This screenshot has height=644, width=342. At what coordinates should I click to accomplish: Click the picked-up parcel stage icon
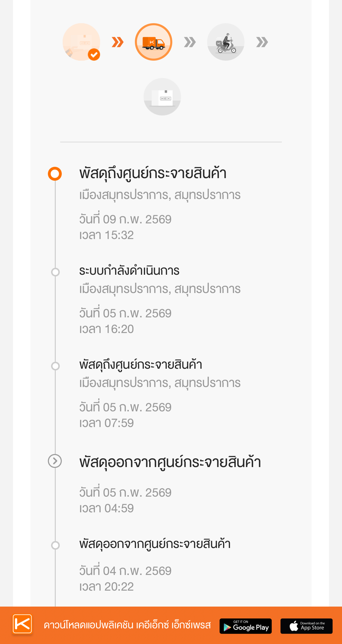tap(81, 42)
